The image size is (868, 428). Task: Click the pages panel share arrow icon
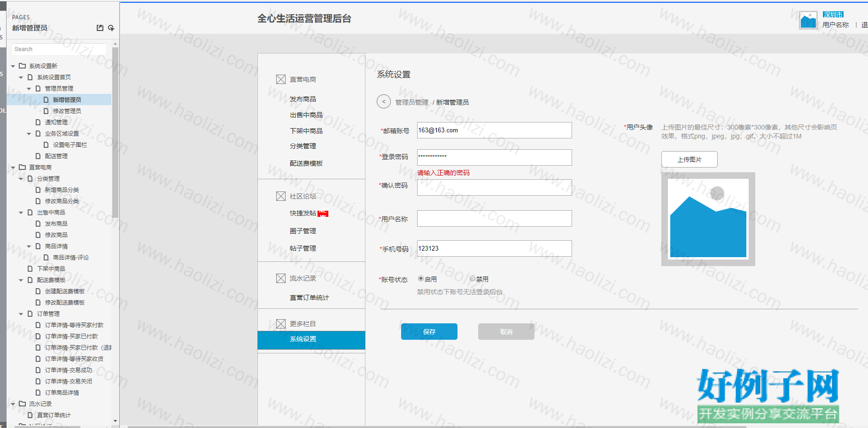tap(111, 28)
